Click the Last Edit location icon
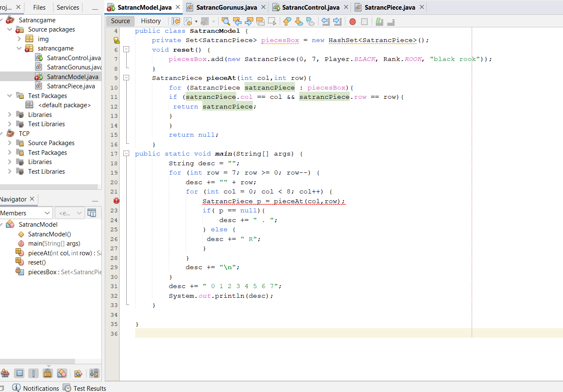 [x=176, y=21]
